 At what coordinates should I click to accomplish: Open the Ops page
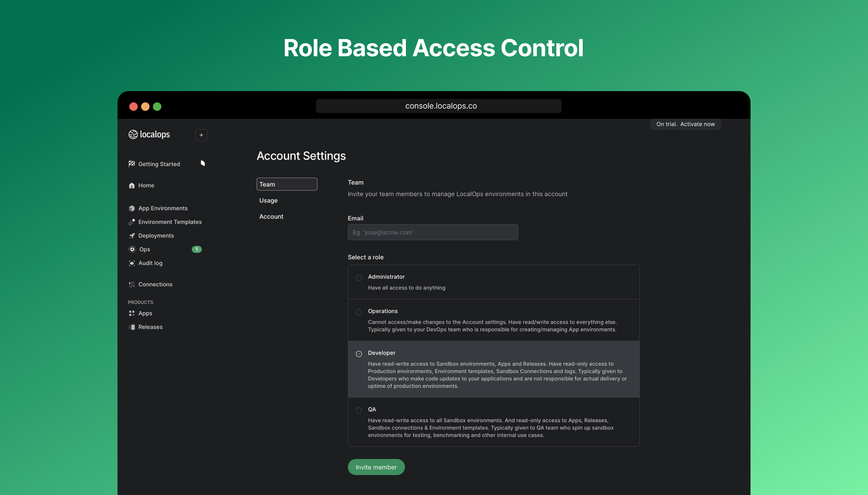point(144,249)
